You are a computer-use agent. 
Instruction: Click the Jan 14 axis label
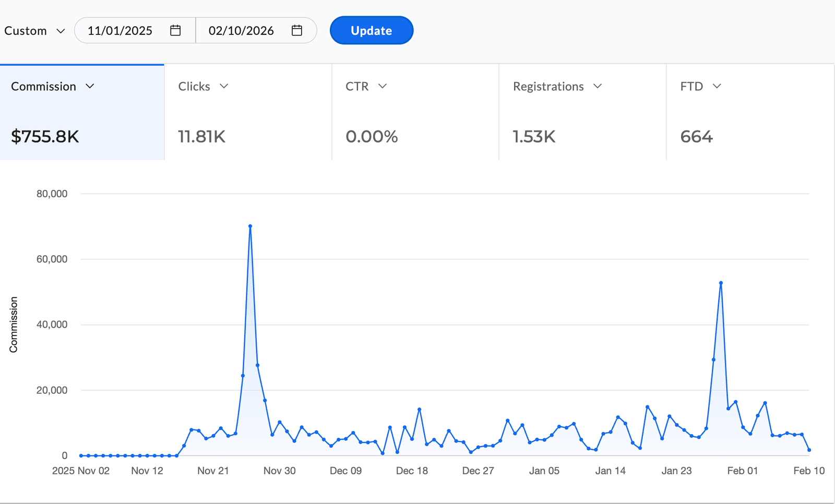[x=611, y=471]
